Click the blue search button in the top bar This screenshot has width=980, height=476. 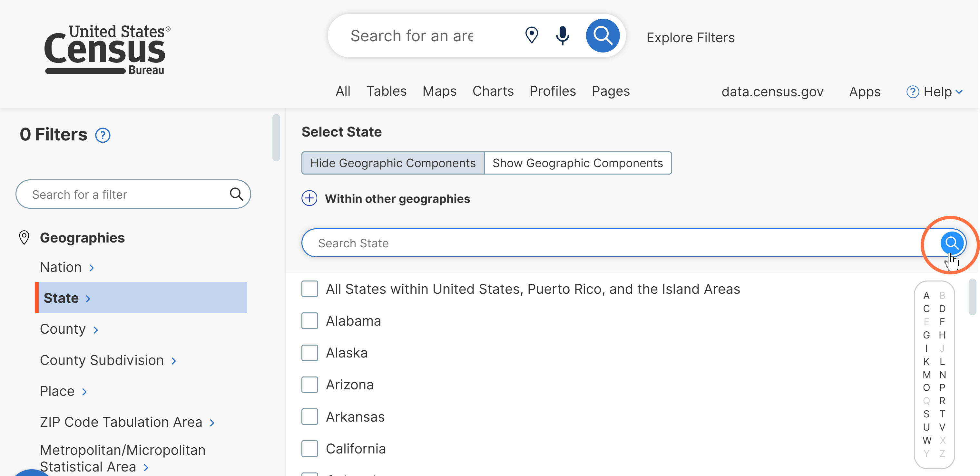tap(603, 35)
